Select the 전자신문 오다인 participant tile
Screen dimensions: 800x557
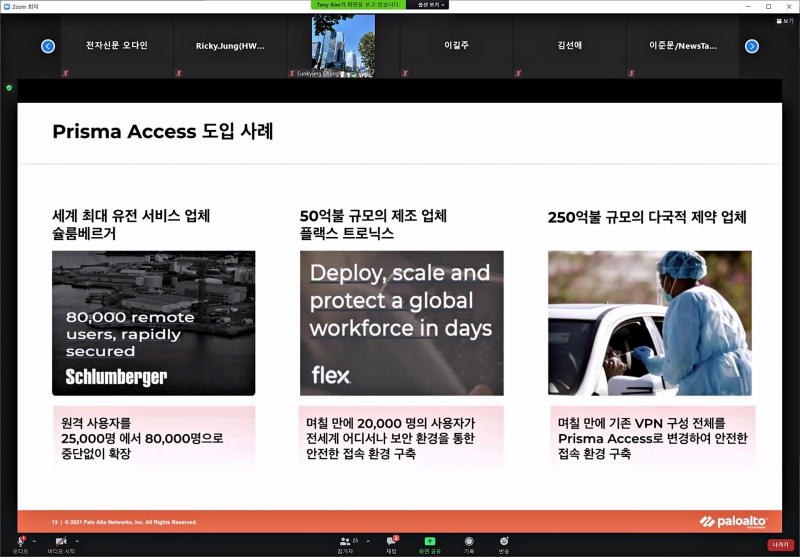(x=117, y=46)
